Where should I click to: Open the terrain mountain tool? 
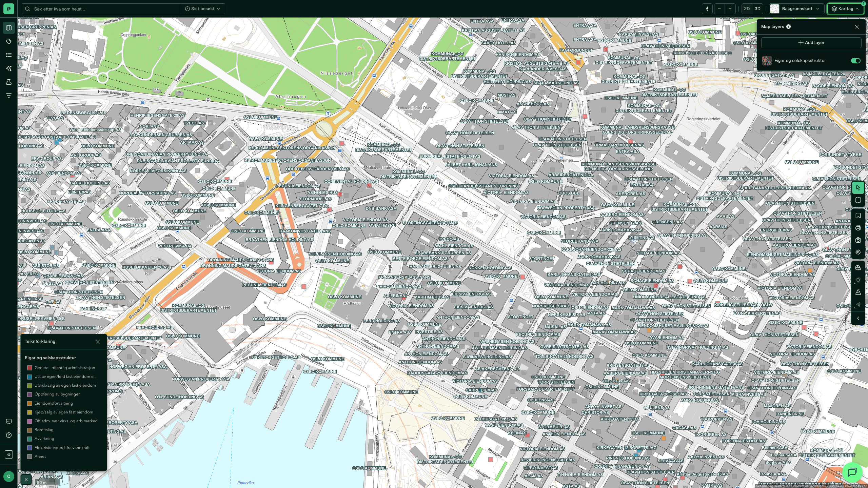(858, 292)
